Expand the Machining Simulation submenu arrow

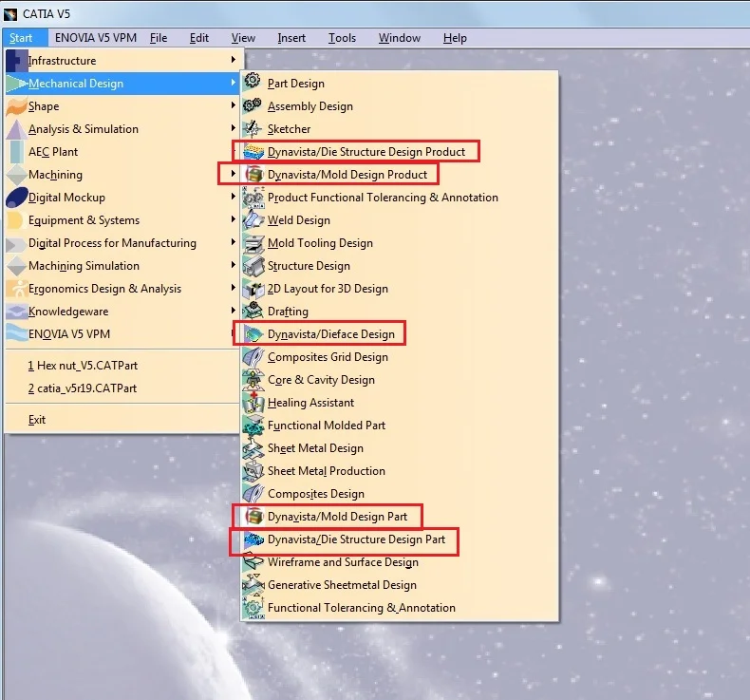(233, 265)
